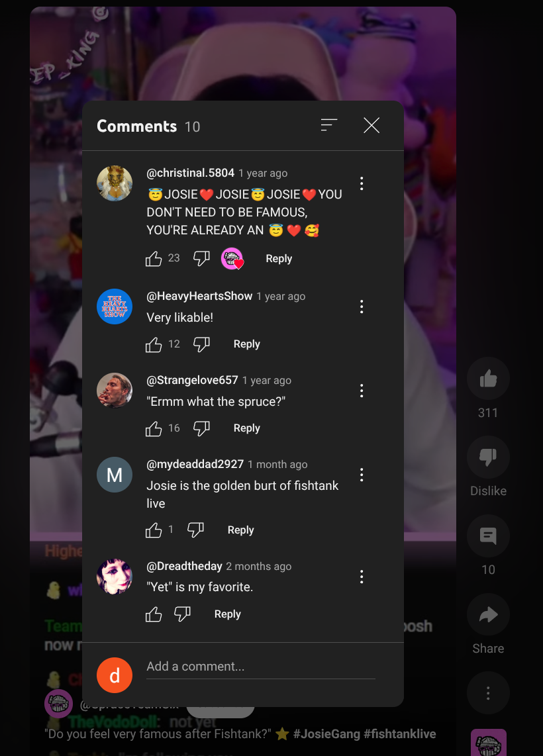
Task: Open the Short's more options menu
Action: tap(488, 693)
